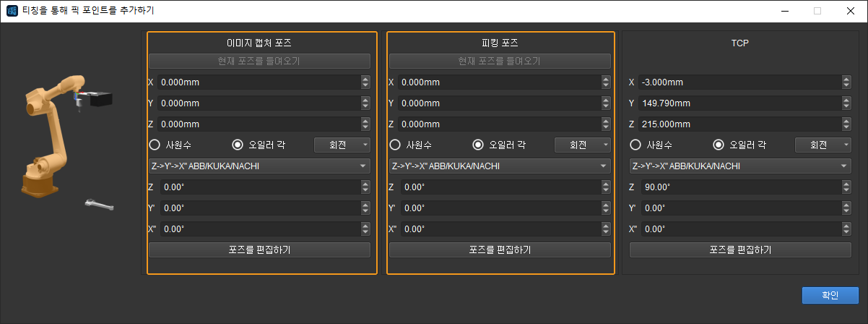
Task: Click 포즈를 편집하기 in 피킹 포즈 panel
Action: point(500,250)
